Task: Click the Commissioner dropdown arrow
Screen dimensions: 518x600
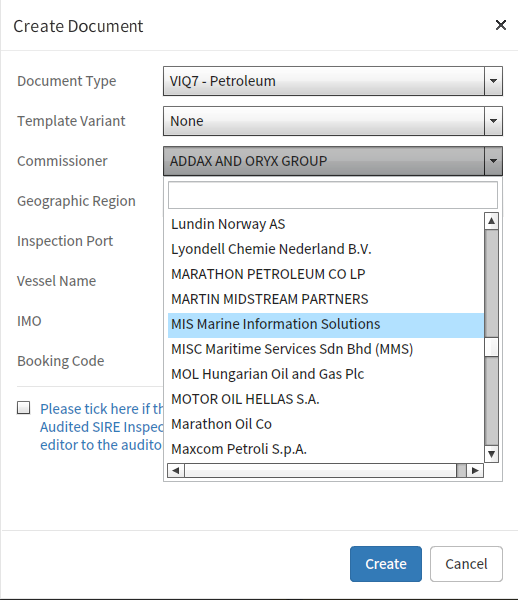Action: [x=494, y=161]
